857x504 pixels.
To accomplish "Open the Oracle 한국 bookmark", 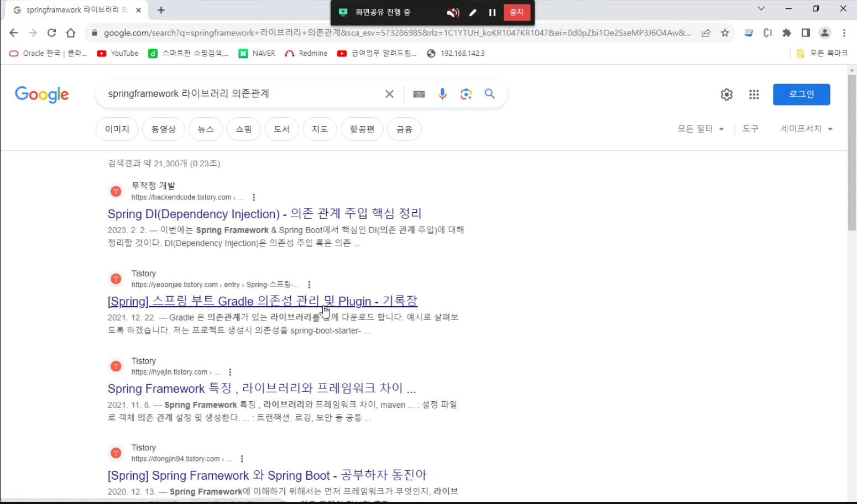I will tap(48, 53).
